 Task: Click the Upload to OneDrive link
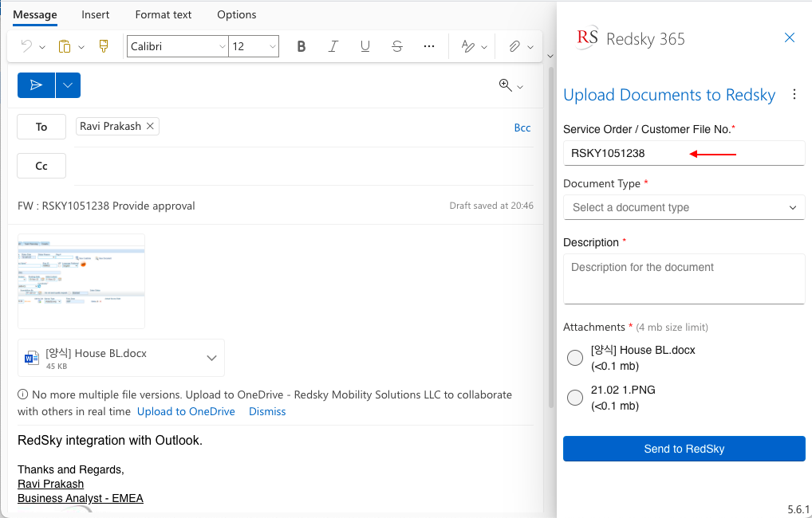[186, 411]
